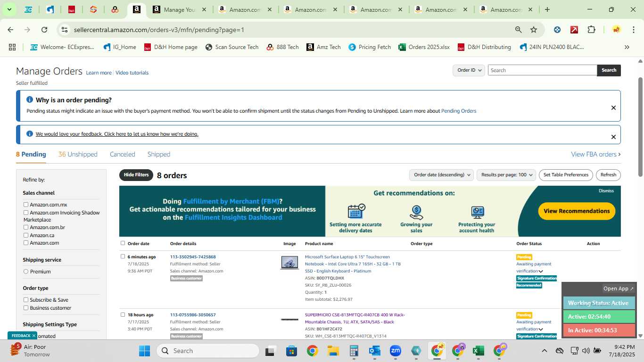Screen dimensions: 644x362
Task: Check the Subscribe & Save order type filter
Action: coord(26,300)
